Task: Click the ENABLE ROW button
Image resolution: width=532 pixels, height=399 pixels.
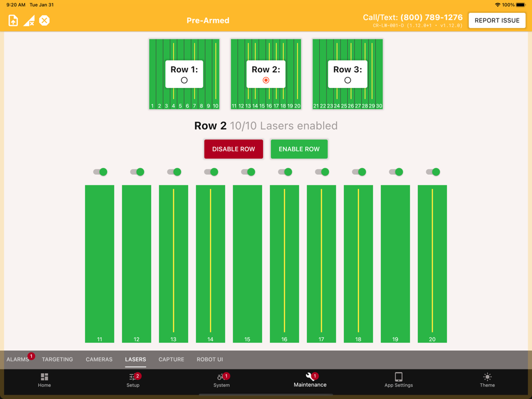Action: coord(299,149)
